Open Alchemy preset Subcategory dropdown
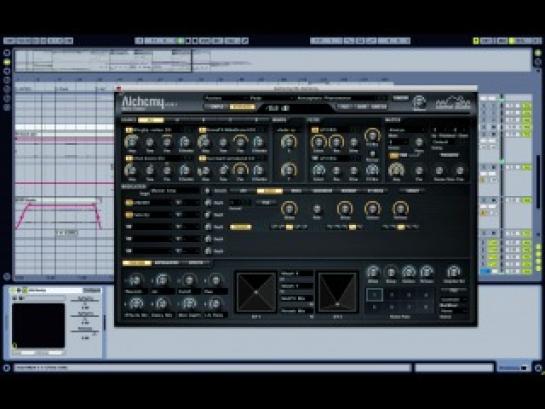Screen dimensions: 545x409 pos(270,98)
